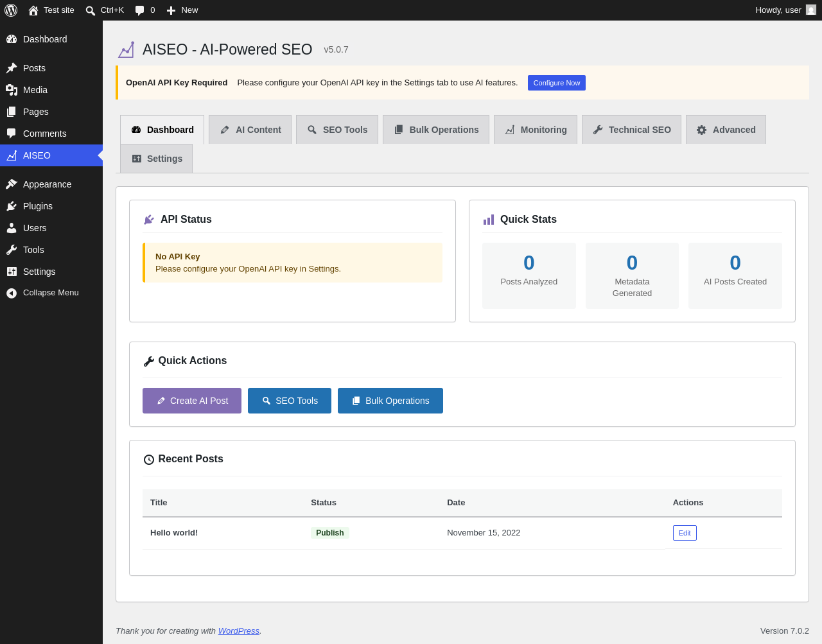Screen dimensions: 822x644
Task: Click the Publish status badge
Action: [330, 533]
